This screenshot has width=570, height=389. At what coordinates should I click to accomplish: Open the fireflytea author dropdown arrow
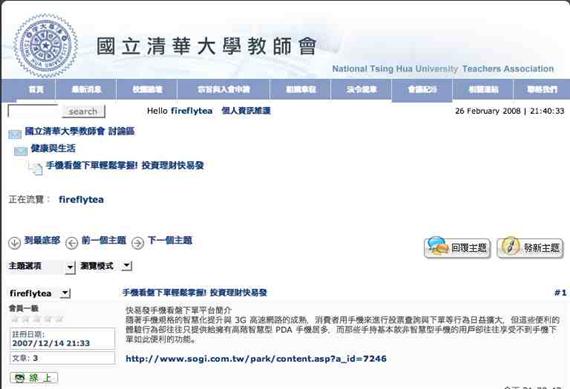65,293
